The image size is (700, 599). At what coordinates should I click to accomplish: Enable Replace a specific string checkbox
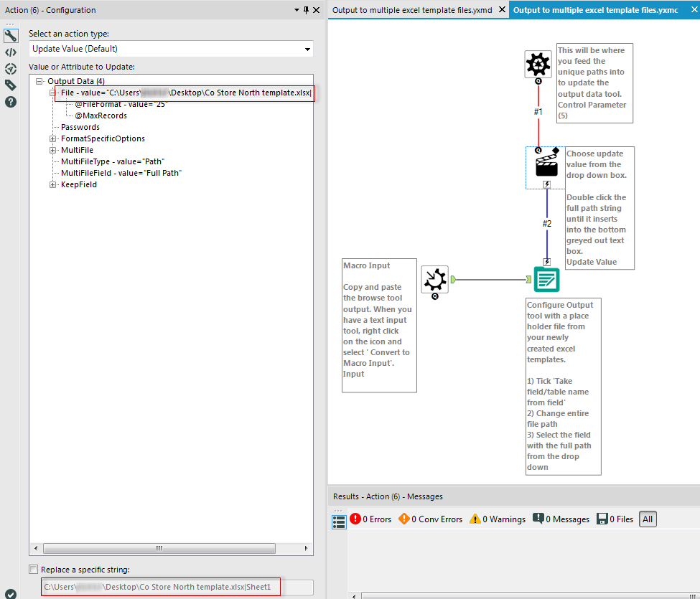point(34,569)
